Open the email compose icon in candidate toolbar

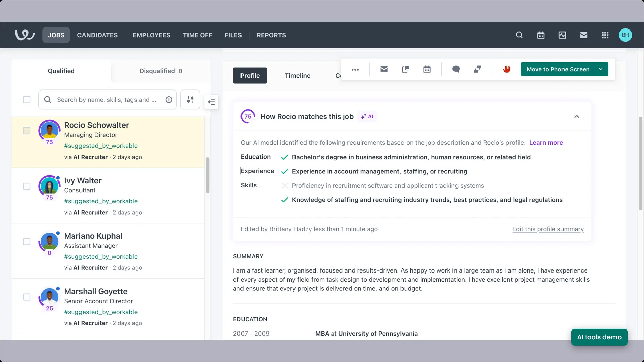click(384, 69)
